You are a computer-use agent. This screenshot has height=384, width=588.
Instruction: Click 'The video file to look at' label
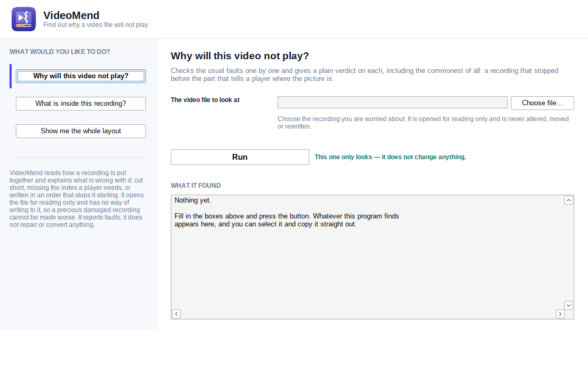(x=205, y=100)
